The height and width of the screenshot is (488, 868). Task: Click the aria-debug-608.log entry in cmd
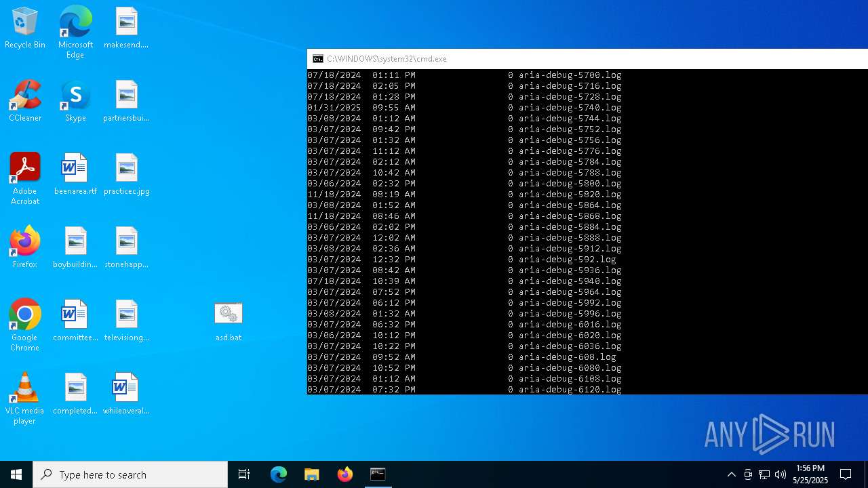tap(462, 357)
